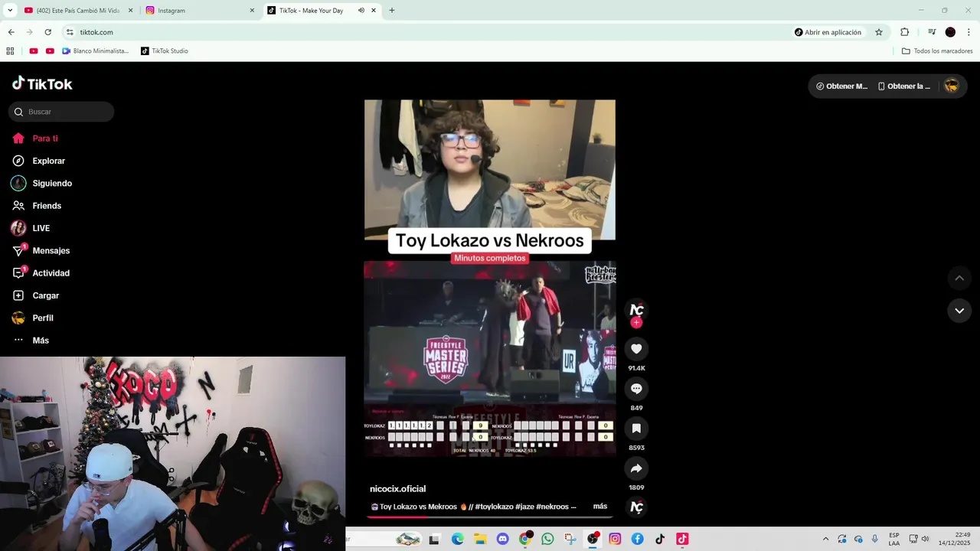Go to previous video with up chevron
This screenshot has width=980, height=551.
coord(959,278)
